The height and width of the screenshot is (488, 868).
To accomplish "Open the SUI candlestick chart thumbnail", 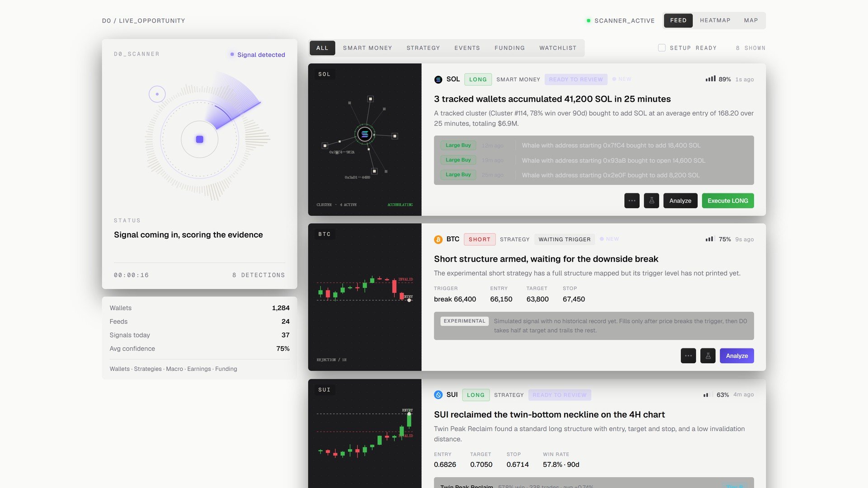I will click(x=365, y=434).
